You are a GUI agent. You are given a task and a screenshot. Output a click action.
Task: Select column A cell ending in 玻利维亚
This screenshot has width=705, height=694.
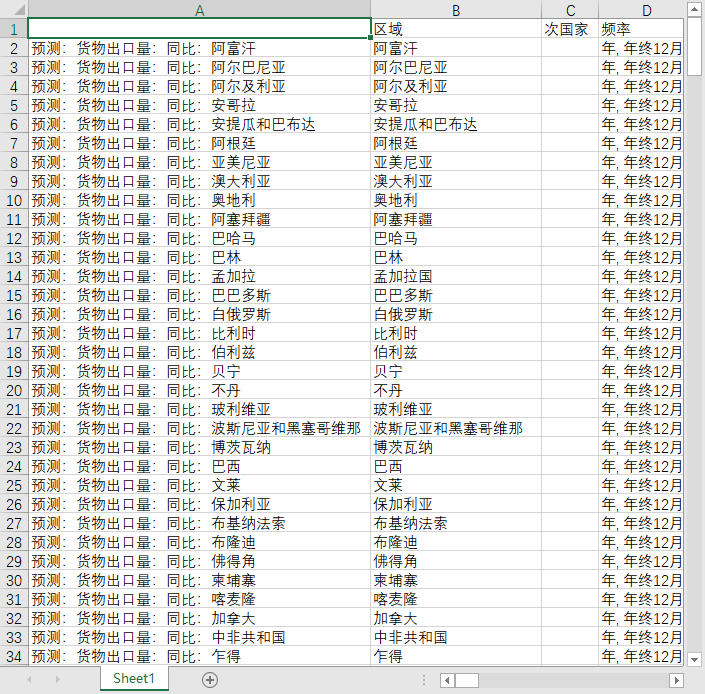(x=199, y=409)
